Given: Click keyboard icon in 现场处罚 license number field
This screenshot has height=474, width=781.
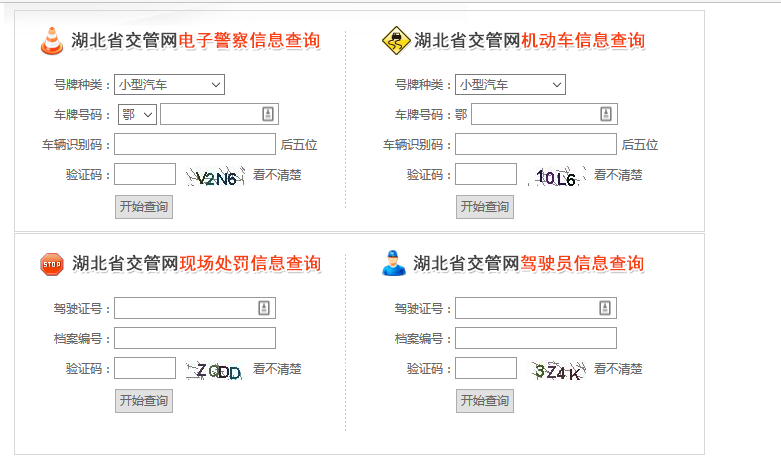Looking at the screenshot, I should pyautogui.click(x=264, y=308).
